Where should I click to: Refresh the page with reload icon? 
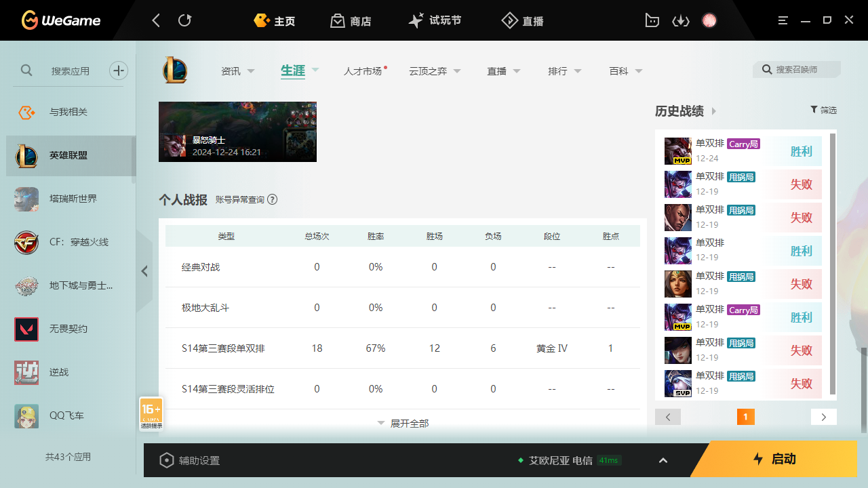pyautogui.click(x=184, y=20)
